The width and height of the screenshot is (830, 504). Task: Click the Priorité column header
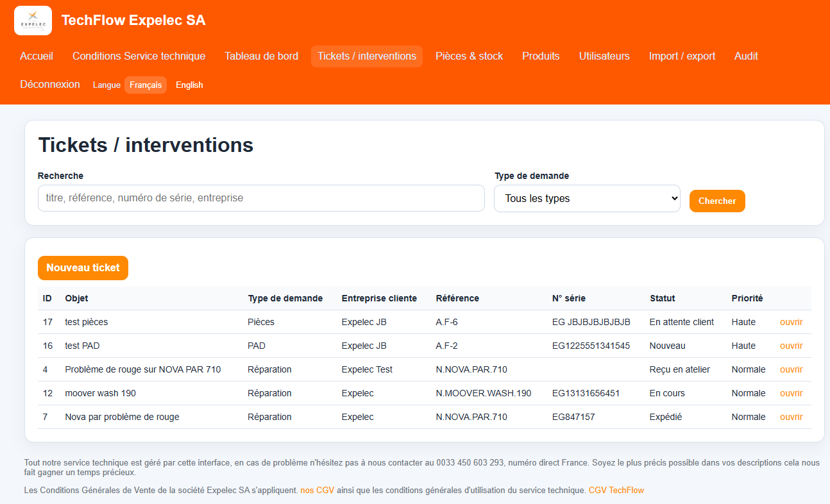747,298
